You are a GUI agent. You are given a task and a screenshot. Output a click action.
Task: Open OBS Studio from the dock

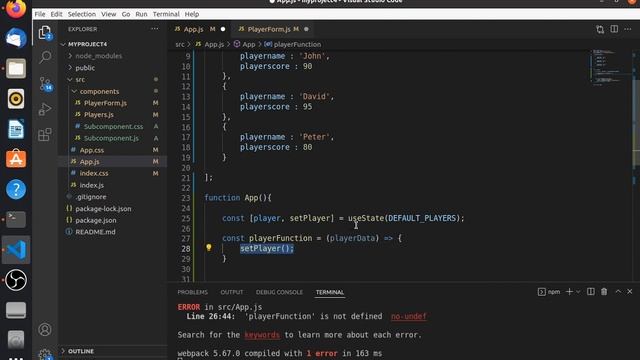[16, 280]
